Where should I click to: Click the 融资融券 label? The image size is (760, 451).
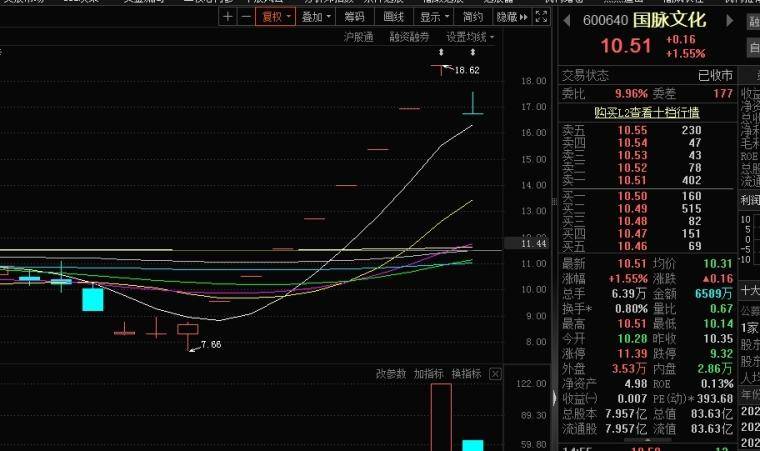pyautogui.click(x=409, y=37)
